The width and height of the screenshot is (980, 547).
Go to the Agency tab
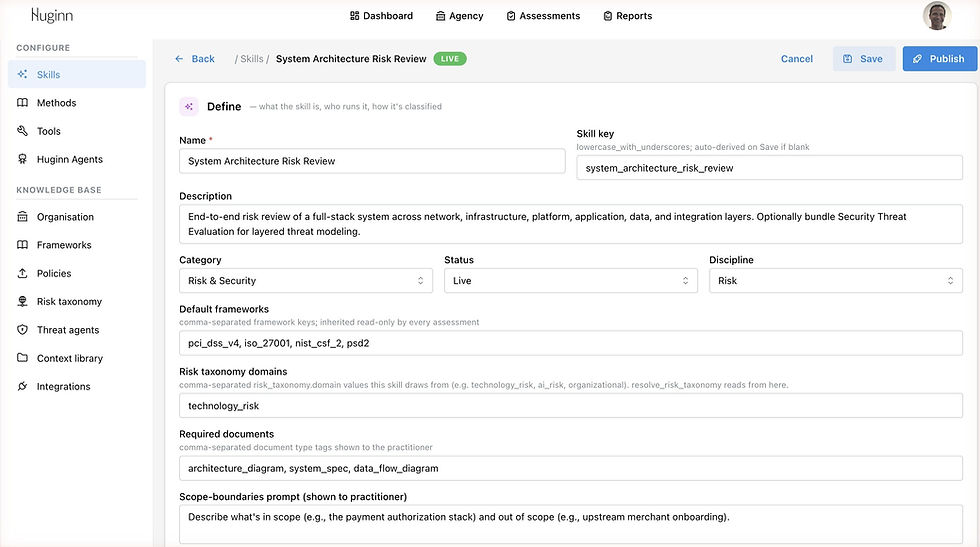click(x=459, y=16)
